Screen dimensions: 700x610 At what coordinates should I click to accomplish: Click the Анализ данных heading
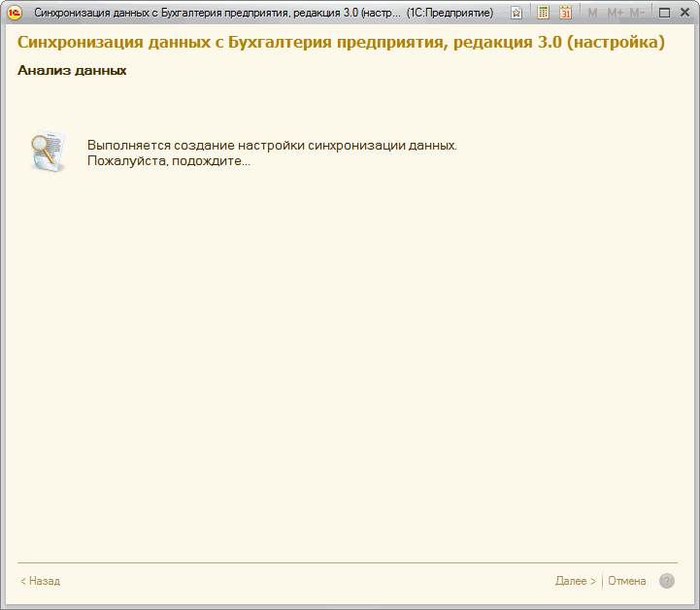tap(72, 71)
